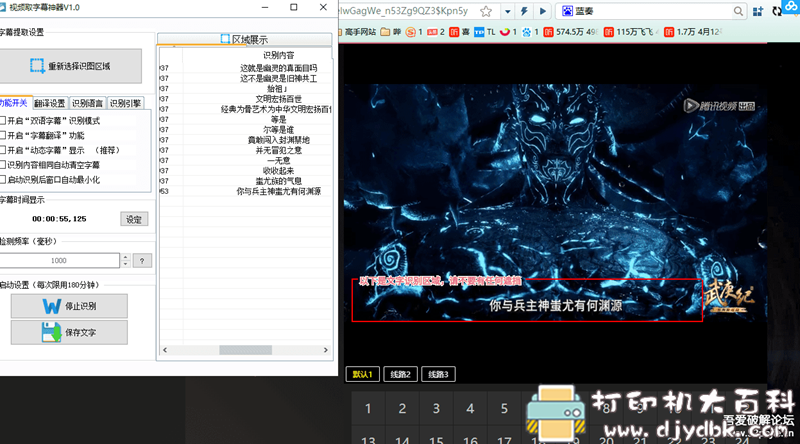800x444 pixels.
Task: Click the extensions grid icon in browser toolbar
Action: pos(758,11)
